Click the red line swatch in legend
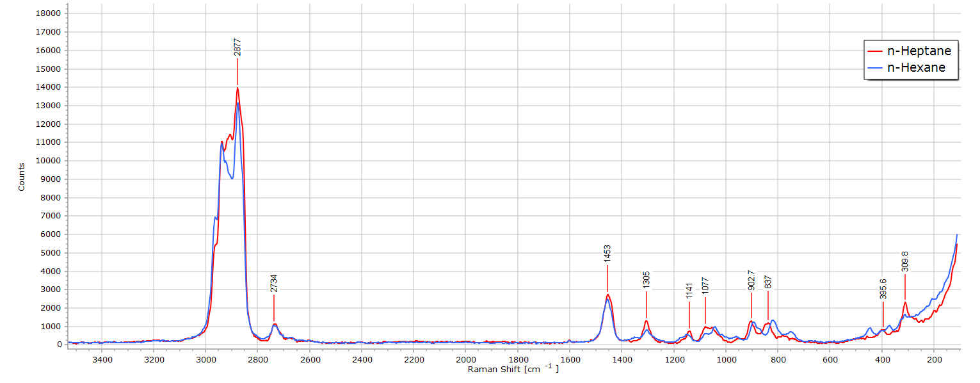 click(874, 51)
